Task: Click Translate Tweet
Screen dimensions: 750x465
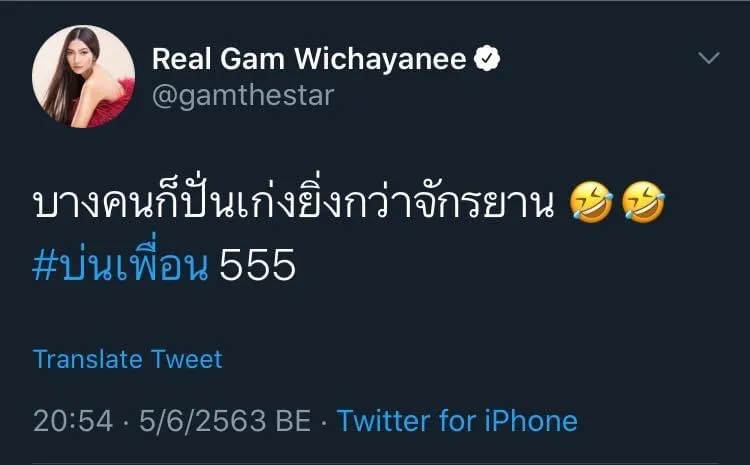Action: [x=127, y=359]
